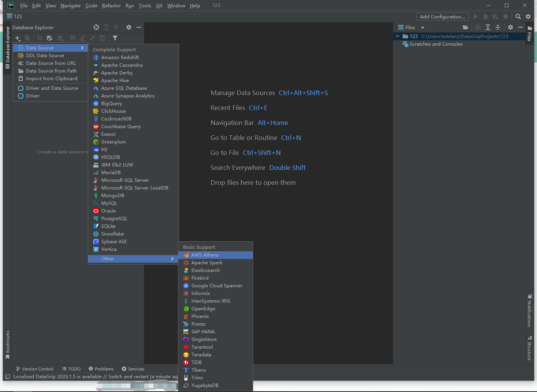Click Add Configuration button

click(442, 16)
